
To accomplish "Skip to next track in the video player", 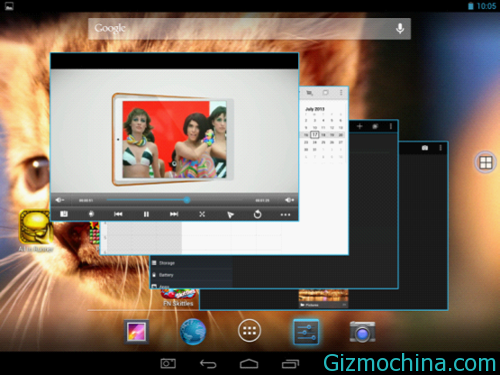I will [174, 214].
